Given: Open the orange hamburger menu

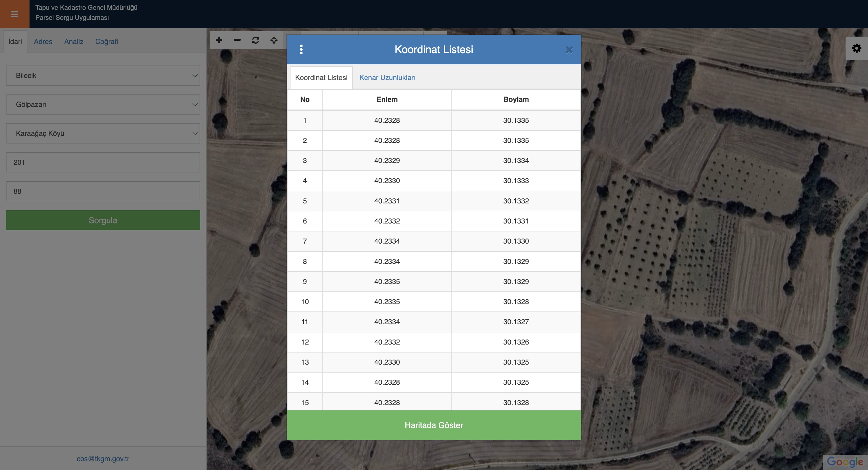Looking at the screenshot, I should pos(14,14).
